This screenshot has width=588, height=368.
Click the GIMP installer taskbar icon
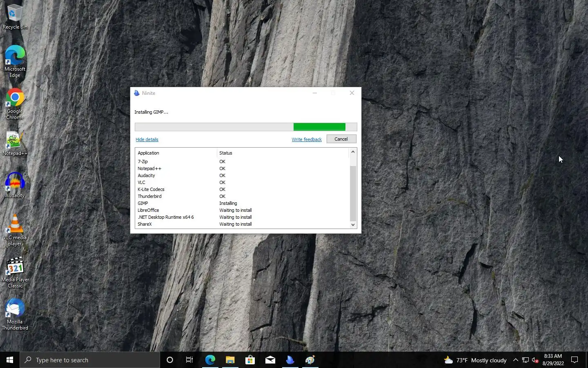point(310,360)
